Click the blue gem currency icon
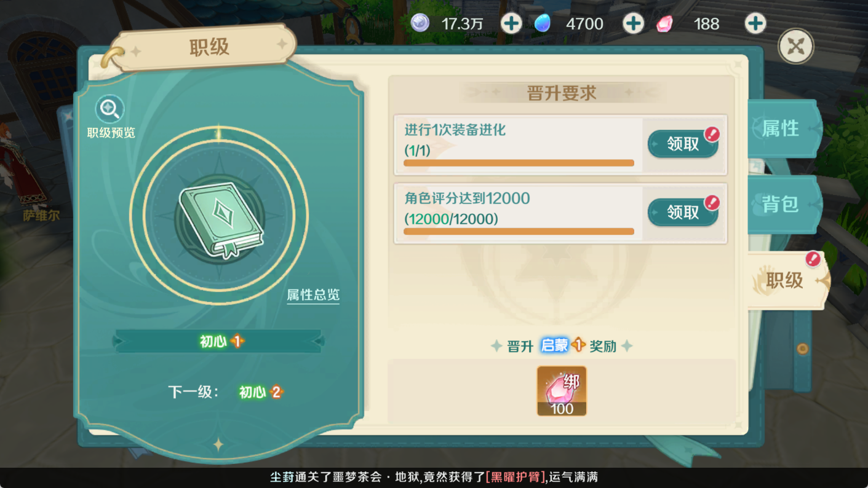 pos(543,23)
